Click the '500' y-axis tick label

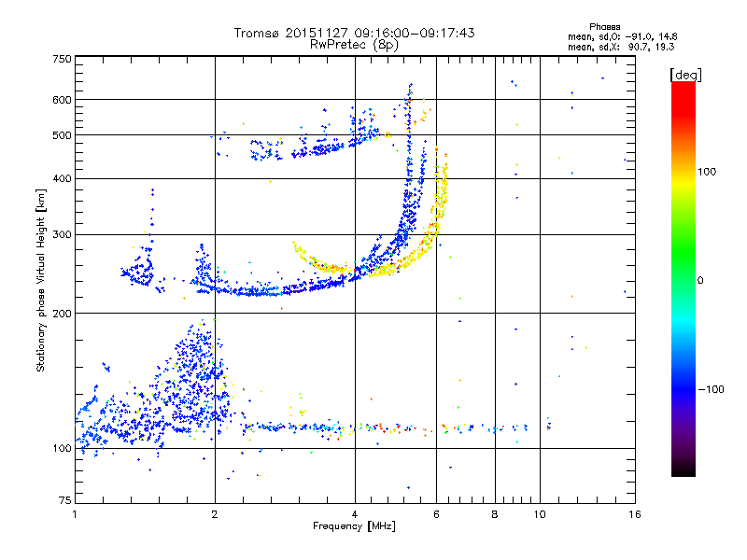pos(62,135)
